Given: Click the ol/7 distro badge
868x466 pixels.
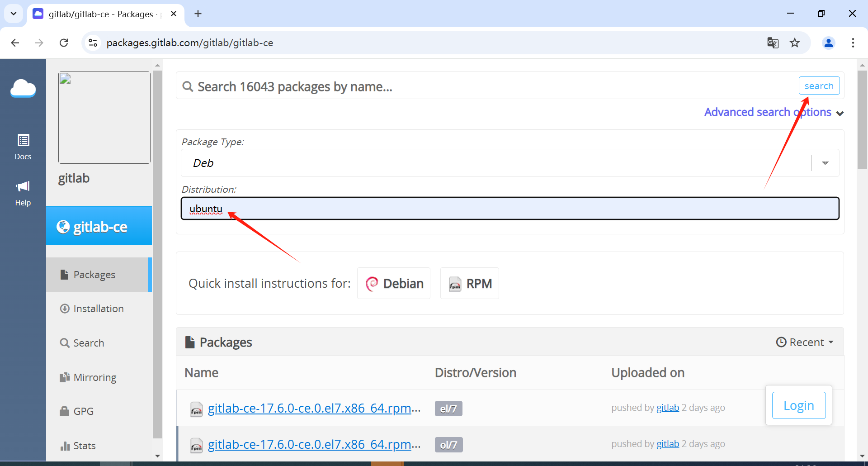Looking at the screenshot, I should point(448,445).
